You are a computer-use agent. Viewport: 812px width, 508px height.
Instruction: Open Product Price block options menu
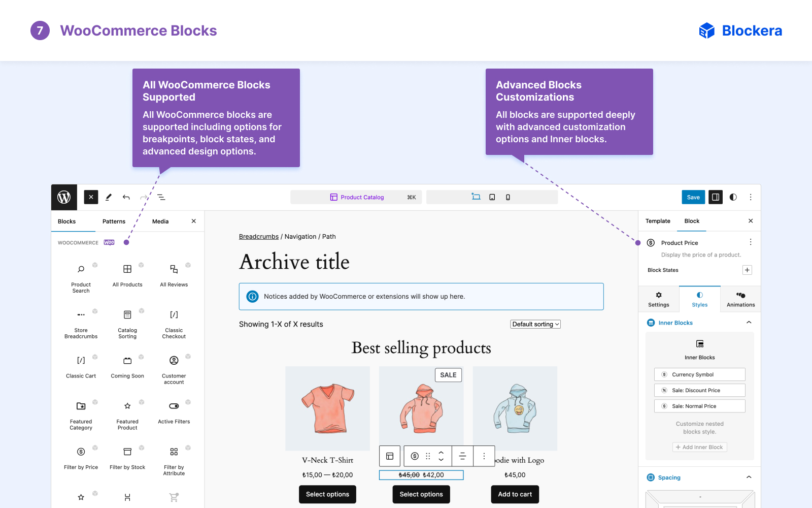[x=751, y=242]
